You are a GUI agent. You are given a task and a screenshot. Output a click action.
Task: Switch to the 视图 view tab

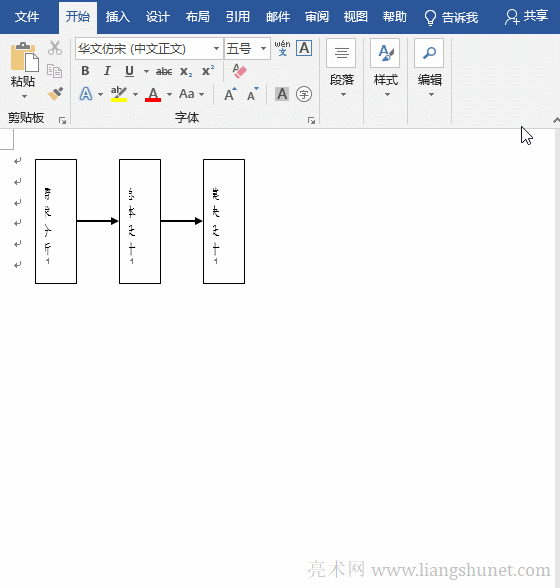click(x=356, y=17)
